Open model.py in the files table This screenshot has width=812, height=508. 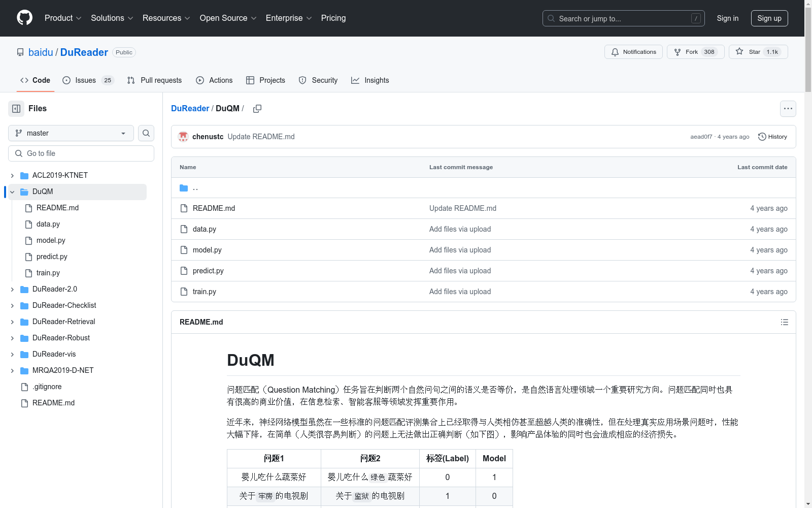coord(207,250)
